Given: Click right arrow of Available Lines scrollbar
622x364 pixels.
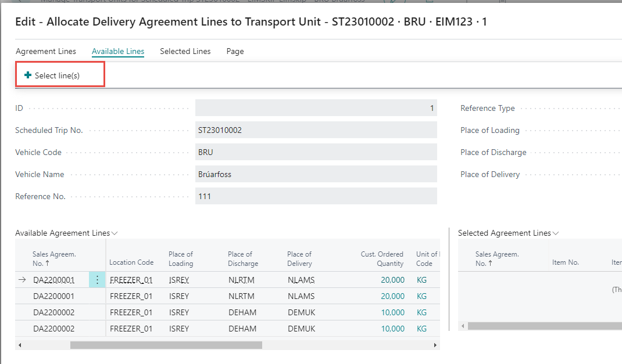Looking at the screenshot, I should tap(435, 345).
